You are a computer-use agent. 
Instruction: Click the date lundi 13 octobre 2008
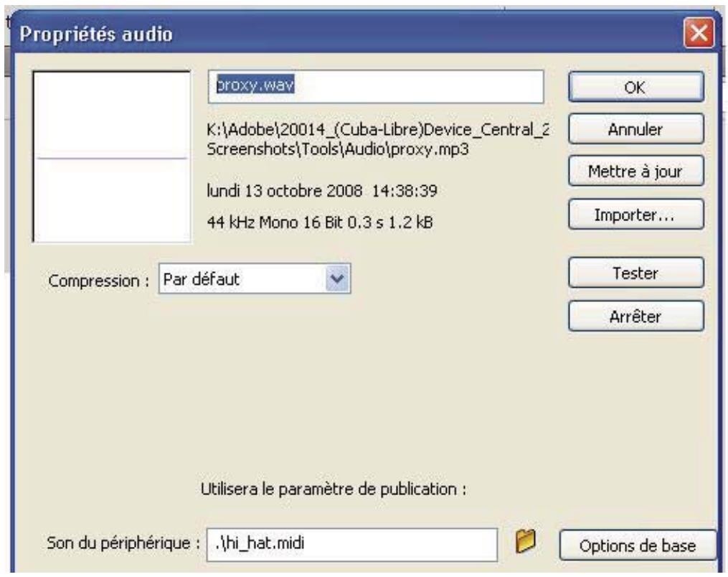(322, 190)
